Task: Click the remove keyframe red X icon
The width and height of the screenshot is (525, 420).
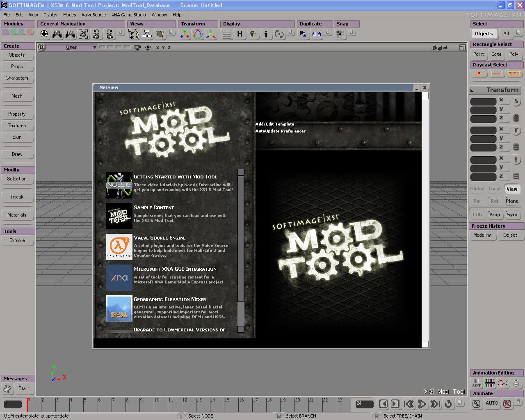Action: coord(507,404)
